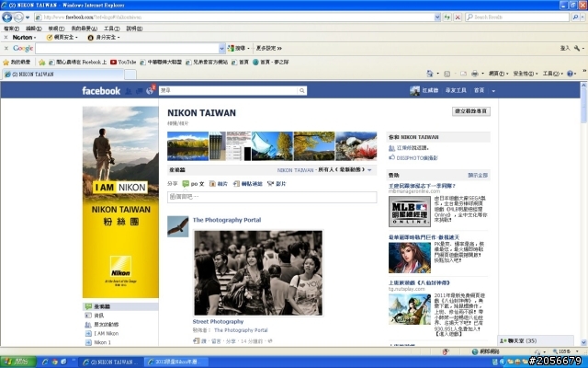Open the MLB online manager ad image
The image size is (588, 368).
410,212
